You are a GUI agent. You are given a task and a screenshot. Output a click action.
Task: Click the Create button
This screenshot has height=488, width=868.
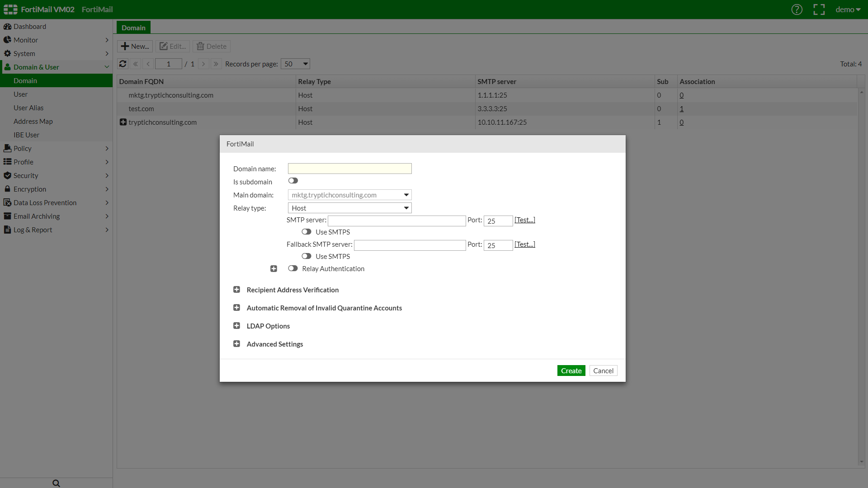tap(571, 371)
